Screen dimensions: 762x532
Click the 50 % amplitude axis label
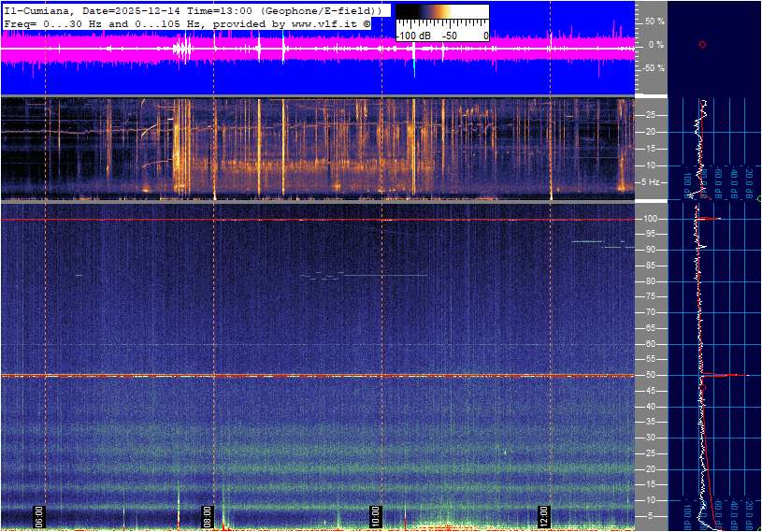pyautogui.click(x=654, y=21)
